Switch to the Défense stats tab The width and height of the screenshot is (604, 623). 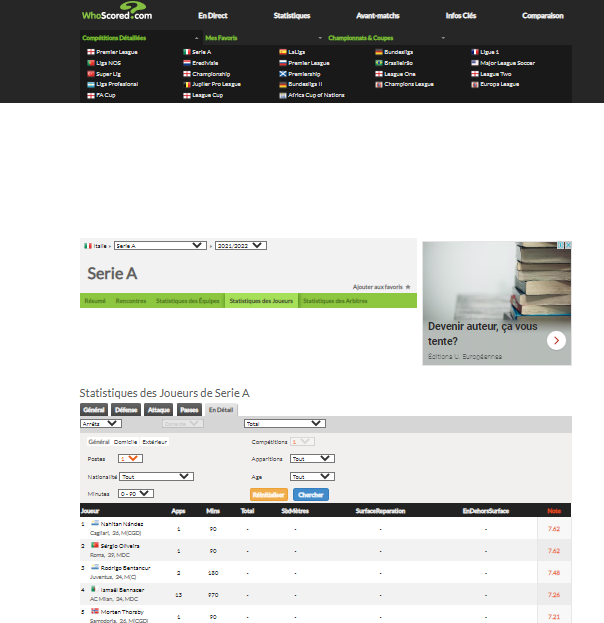point(126,410)
